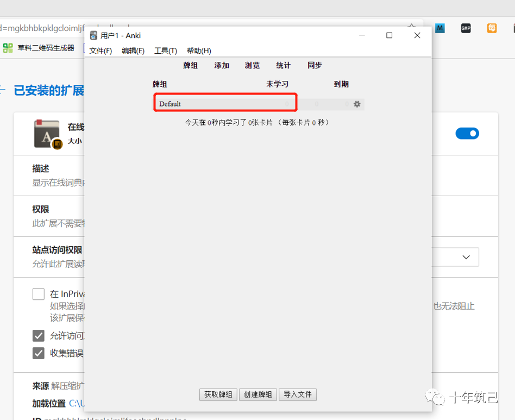The width and height of the screenshot is (515, 420).
Task: Open options gear for the Default deck
Action: coord(357,104)
